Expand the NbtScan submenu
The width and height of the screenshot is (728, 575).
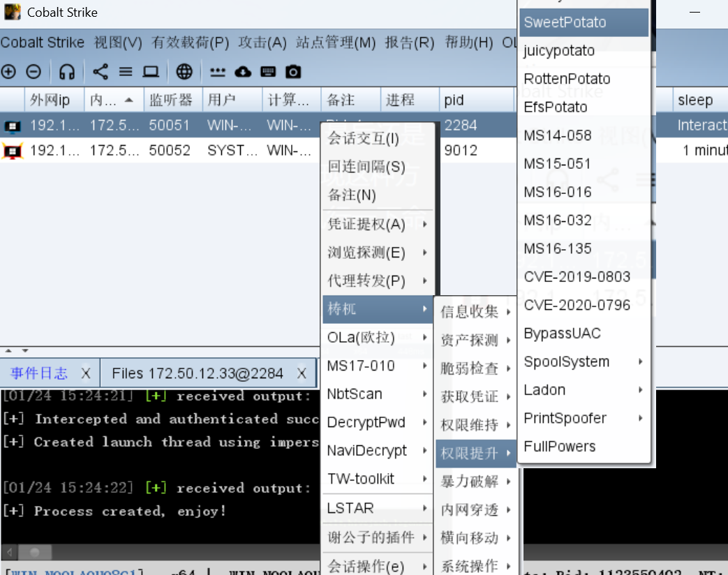[378, 394]
